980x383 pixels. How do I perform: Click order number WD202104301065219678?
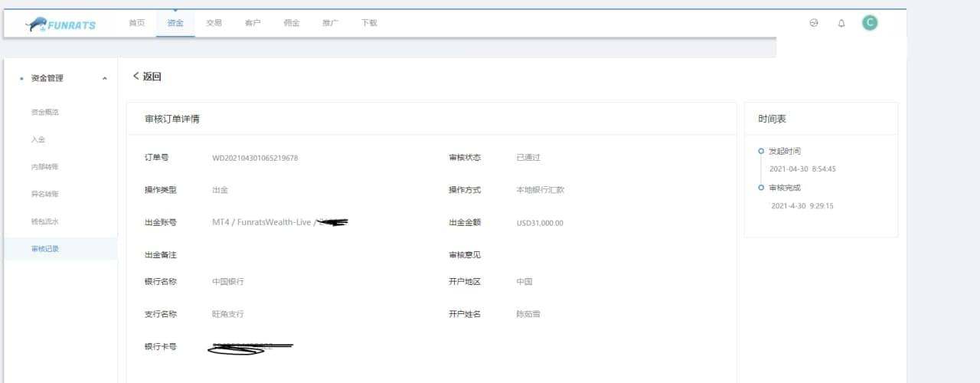(x=255, y=158)
